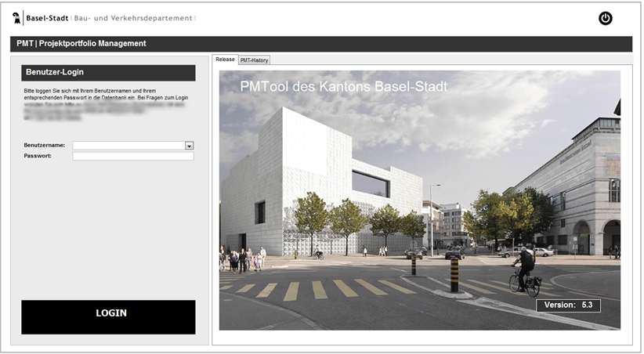Click the Basel-Stadt crest logo
Viewport: 644px width, 354px height.
(17, 17)
